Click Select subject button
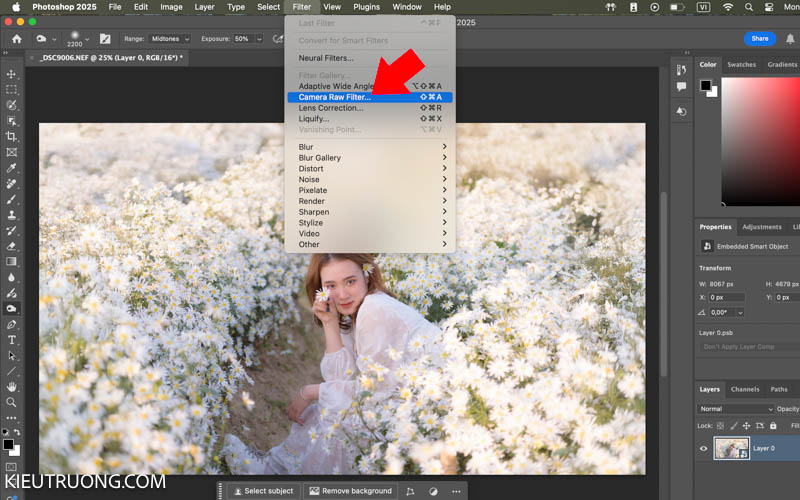 (263, 491)
